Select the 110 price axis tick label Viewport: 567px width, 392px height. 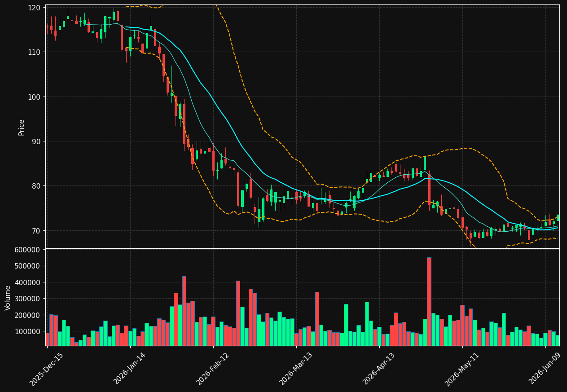coord(35,52)
